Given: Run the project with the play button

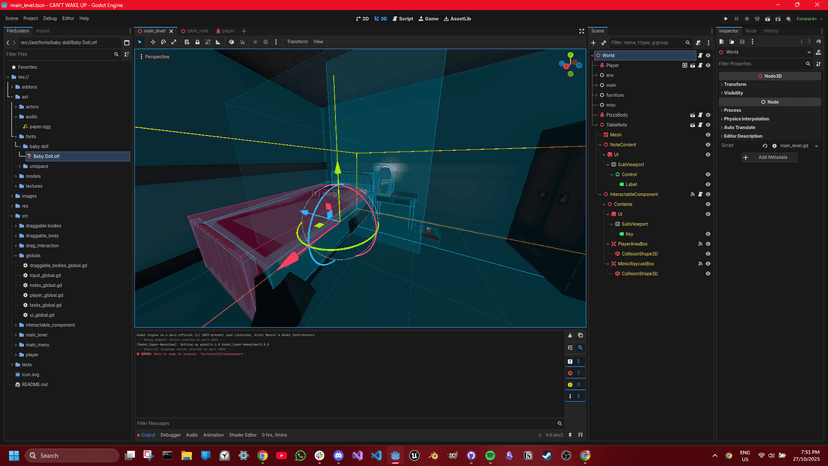Looking at the screenshot, I should (x=726, y=18).
